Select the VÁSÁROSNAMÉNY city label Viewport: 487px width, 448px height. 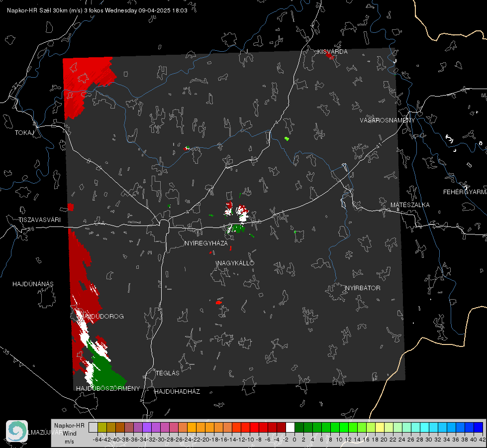[388, 120]
